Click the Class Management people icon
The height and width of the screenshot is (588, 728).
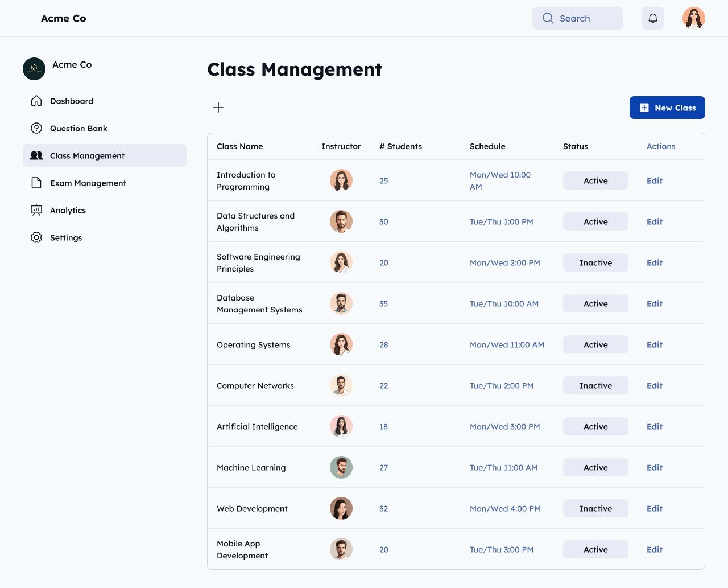[x=36, y=155]
